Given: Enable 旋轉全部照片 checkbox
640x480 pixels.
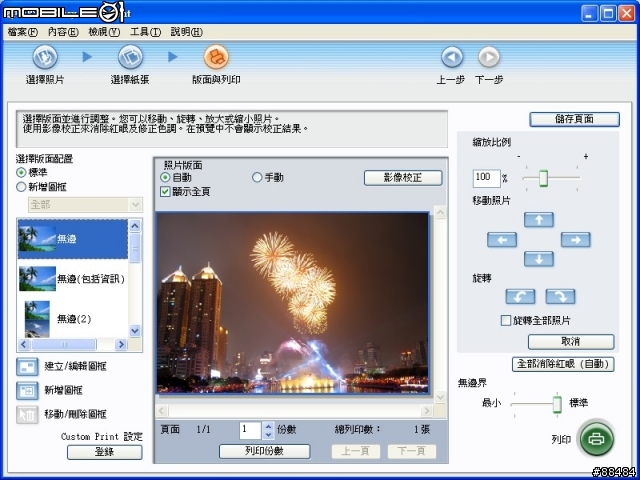Looking at the screenshot, I should (506, 320).
